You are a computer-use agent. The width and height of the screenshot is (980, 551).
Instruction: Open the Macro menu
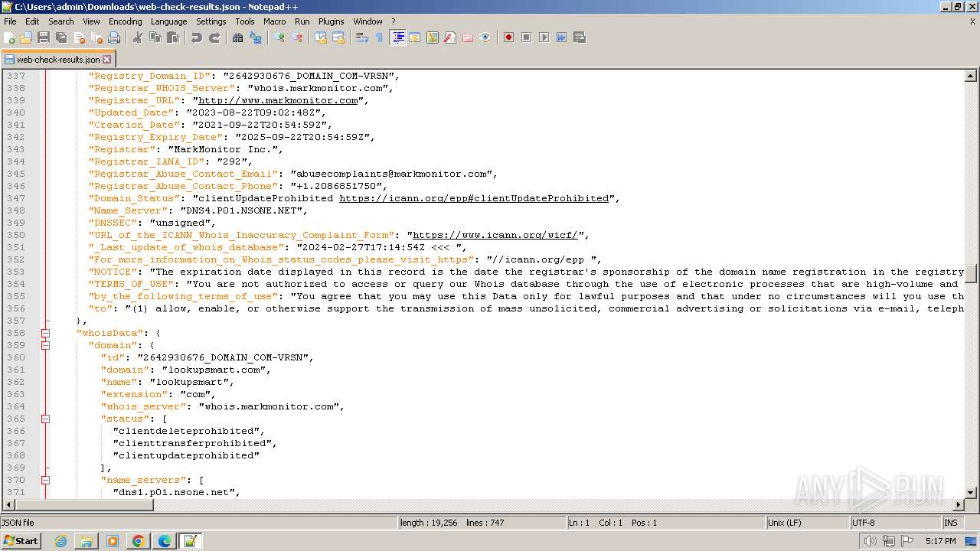tap(274, 21)
